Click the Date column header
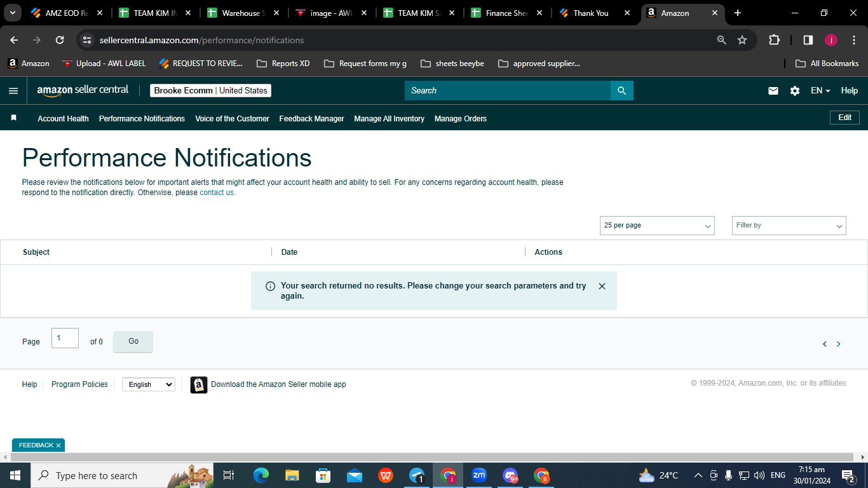The width and height of the screenshot is (868, 488). pos(289,252)
